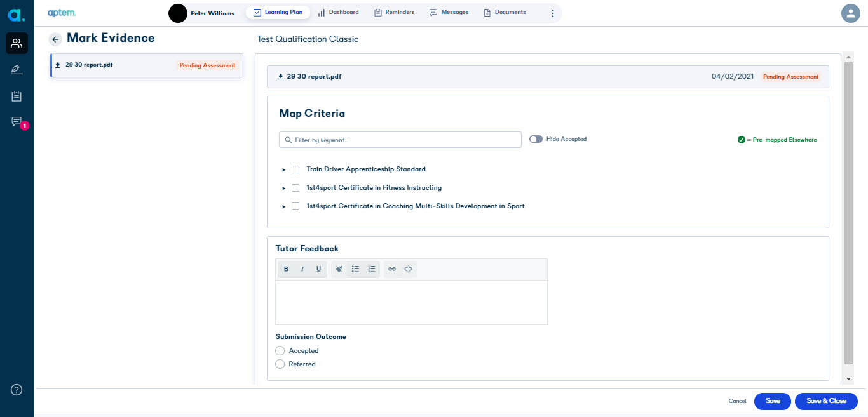Toggle the Hide Accepted switch
The height and width of the screenshot is (417, 868).
pyautogui.click(x=536, y=139)
